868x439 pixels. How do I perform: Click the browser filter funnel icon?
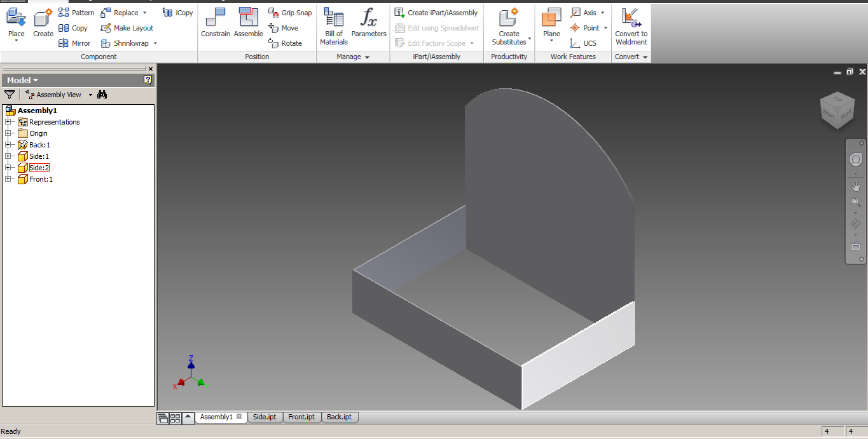[x=10, y=95]
